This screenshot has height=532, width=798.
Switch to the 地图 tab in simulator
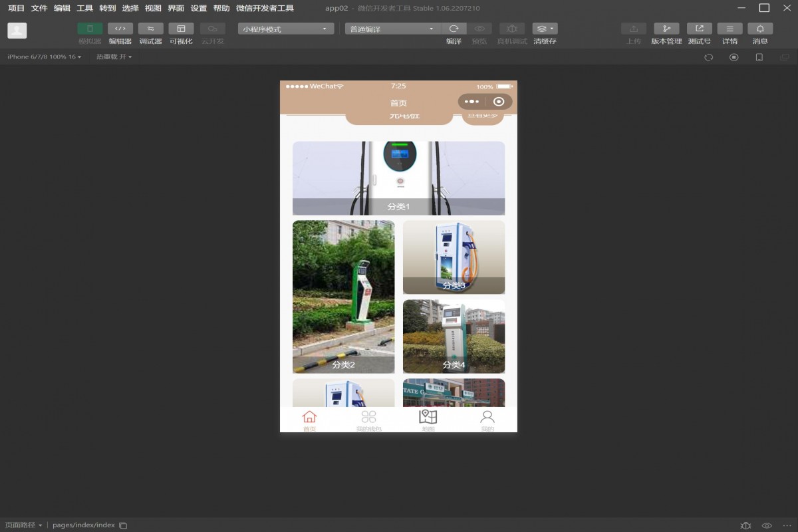(428, 420)
